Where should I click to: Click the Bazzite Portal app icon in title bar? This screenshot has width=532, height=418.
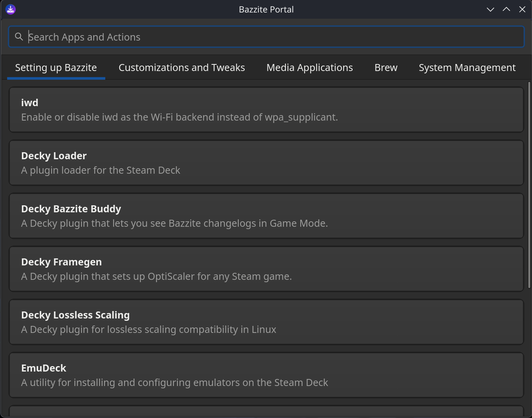(x=11, y=9)
